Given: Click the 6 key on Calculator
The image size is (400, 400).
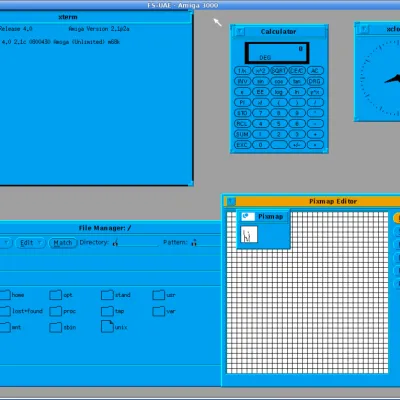Looking at the screenshot, I should click(x=297, y=124).
